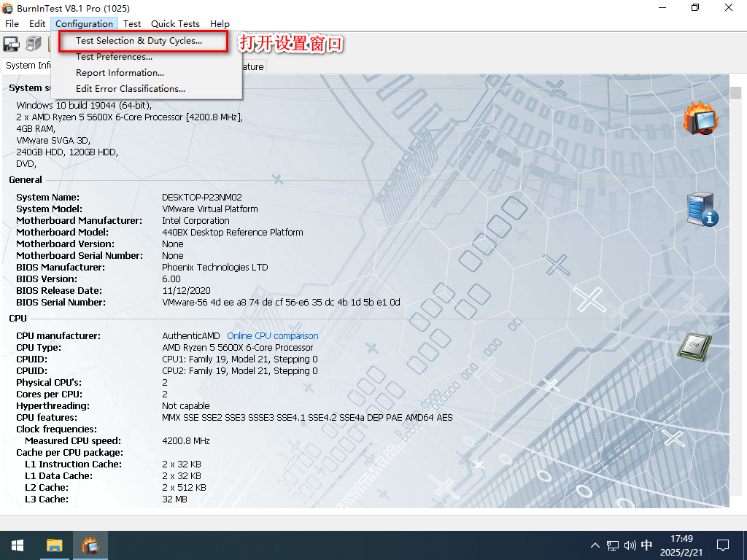Click the network icon in the system tray
This screenshot has width=747, height=560.
pyautogui.click(x=611, y=545)
